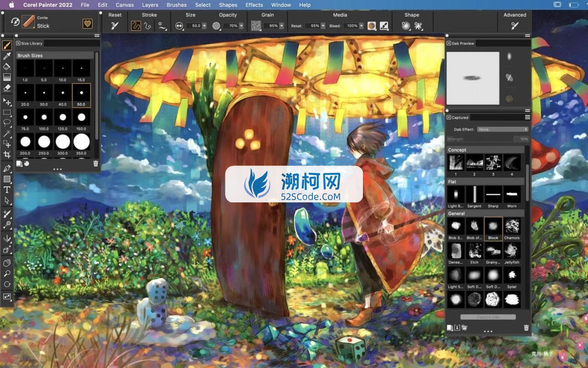This screenshot has height=368, width=588.
Task: Select the Crop tool
Action: [x=7, y=155]
